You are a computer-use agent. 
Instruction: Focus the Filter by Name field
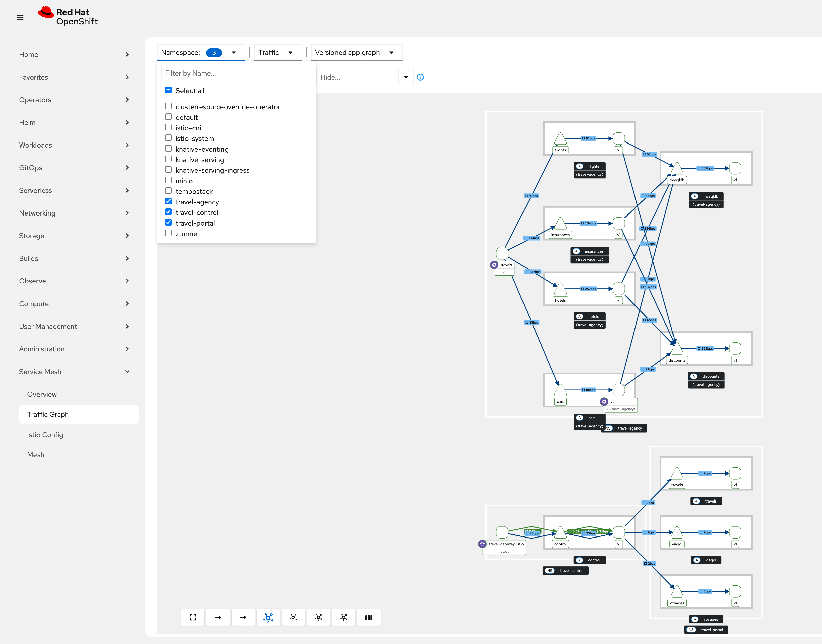(x=236, y=73)
